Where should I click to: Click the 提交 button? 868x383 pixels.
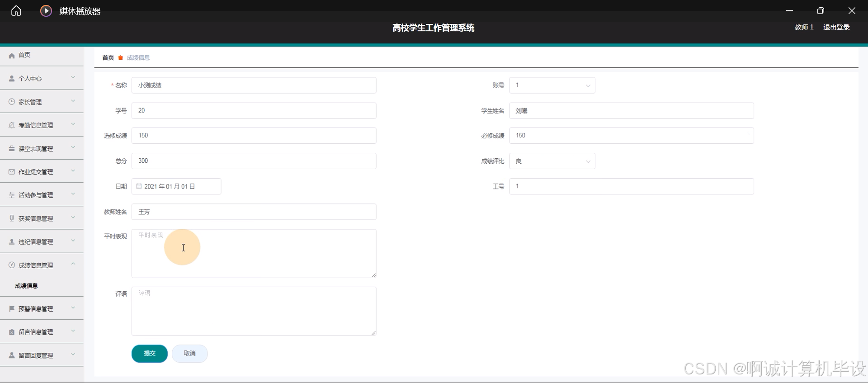tap(150, 354)
